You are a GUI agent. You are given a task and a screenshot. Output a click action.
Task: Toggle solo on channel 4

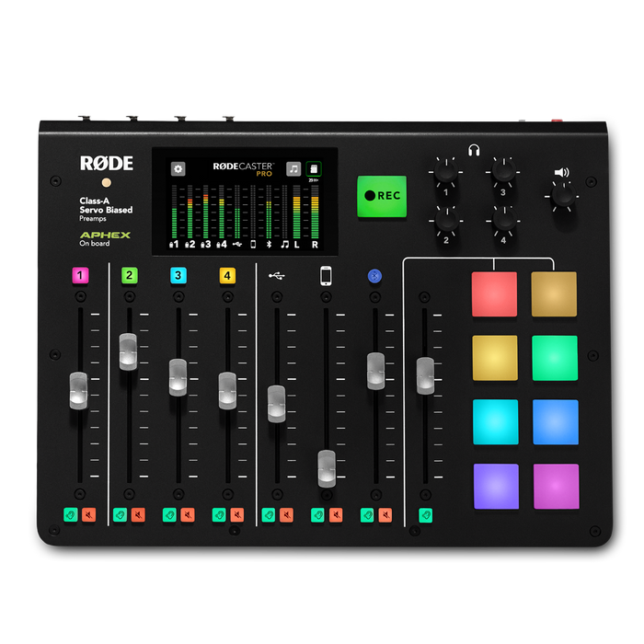point(219,515)
